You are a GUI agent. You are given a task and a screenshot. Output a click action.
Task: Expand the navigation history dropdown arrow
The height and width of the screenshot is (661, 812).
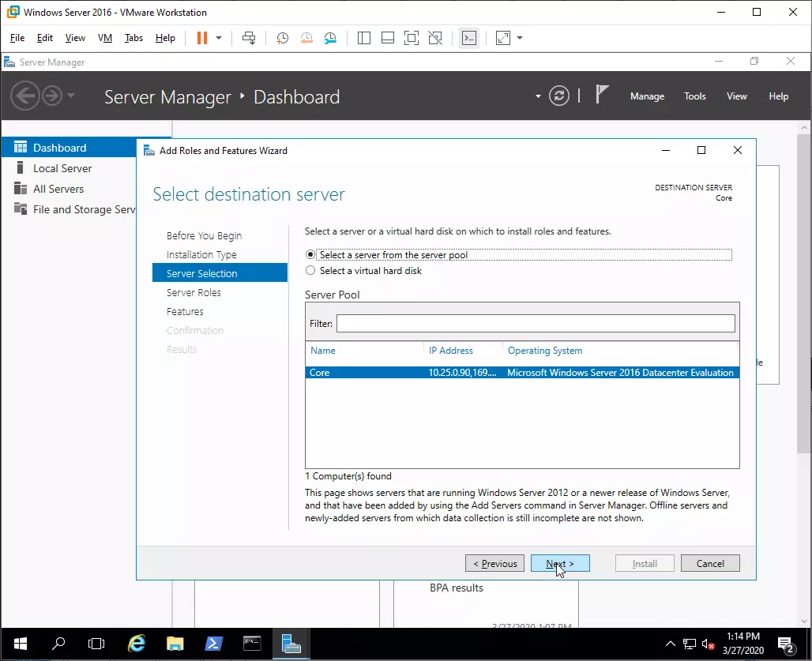(71, 96)
